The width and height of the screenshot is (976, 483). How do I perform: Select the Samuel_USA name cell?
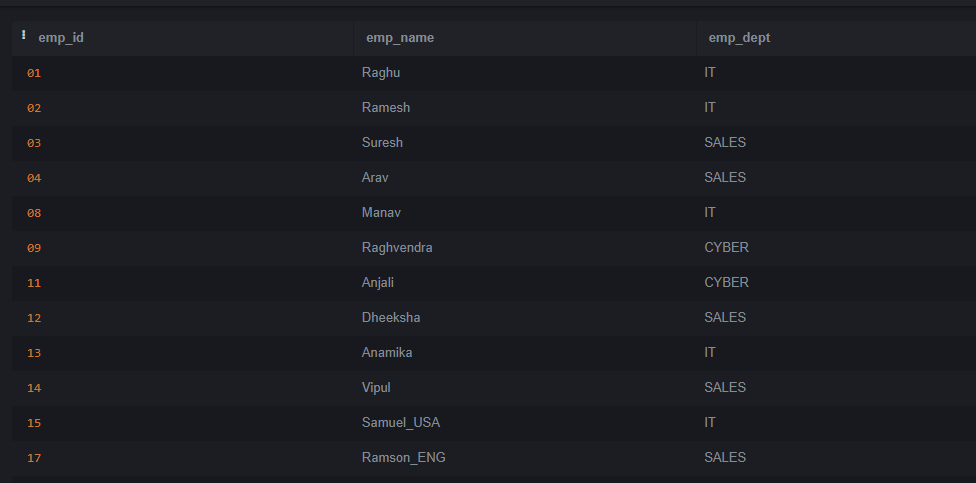401,423
